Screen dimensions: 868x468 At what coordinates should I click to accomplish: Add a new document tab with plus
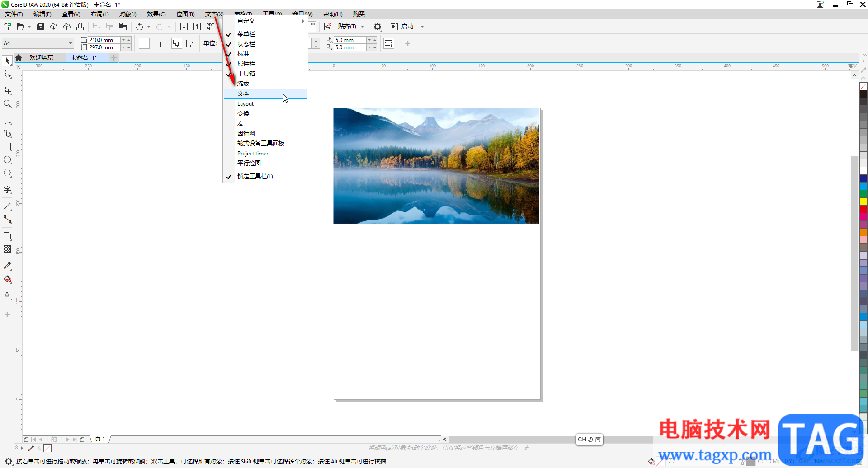coord(114,57)
